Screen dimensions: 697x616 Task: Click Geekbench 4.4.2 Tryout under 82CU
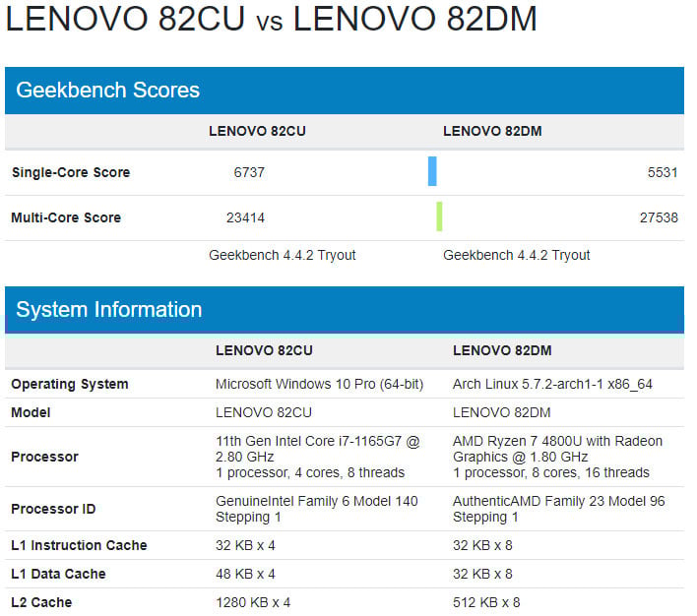pyautogui.click(x=283, y=256)
